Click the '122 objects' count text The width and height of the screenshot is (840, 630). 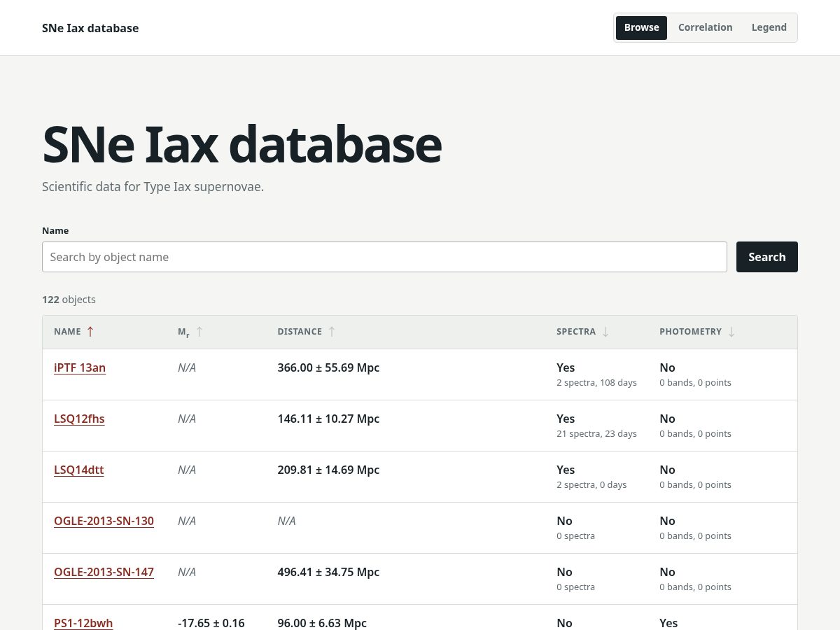[69, 300]
